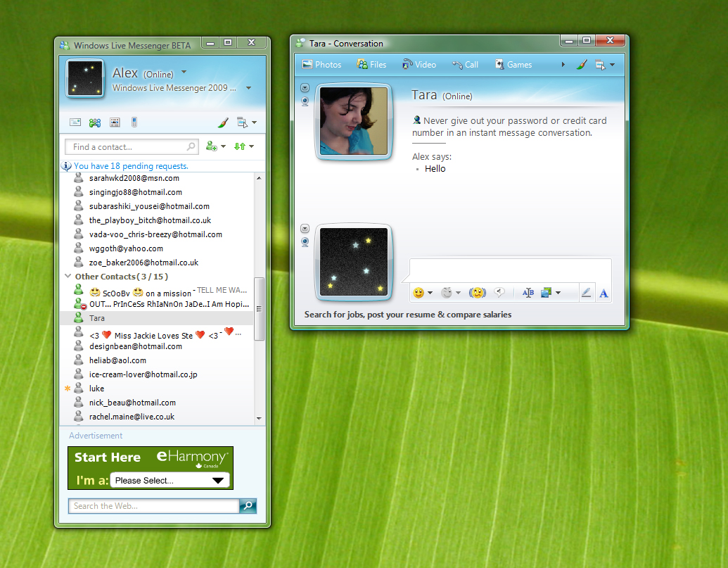Open Games in the conversation window
Screen dimensions: 728x568
click(x=513, y=64)
